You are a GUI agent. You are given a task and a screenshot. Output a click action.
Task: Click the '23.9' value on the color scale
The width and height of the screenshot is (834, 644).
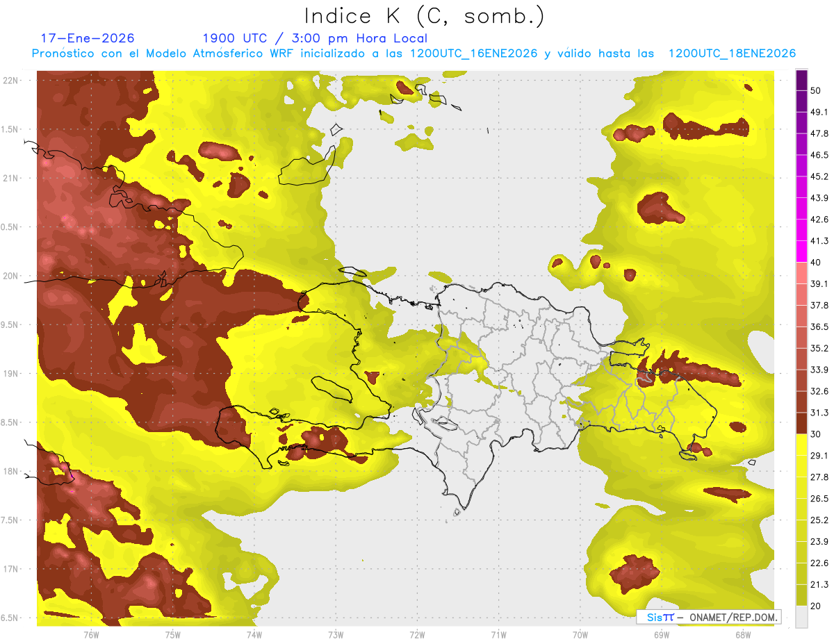(819, 542)
